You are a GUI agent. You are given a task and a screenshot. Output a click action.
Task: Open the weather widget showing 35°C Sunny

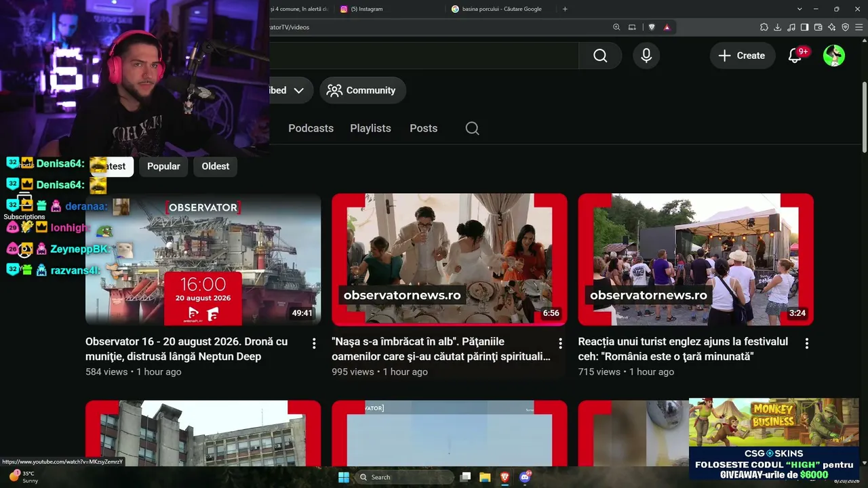pos(24,477)
